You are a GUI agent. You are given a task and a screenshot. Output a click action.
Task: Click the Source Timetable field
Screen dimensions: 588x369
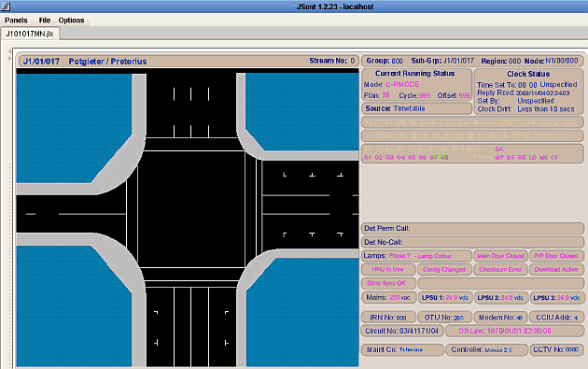pos(416,108)
